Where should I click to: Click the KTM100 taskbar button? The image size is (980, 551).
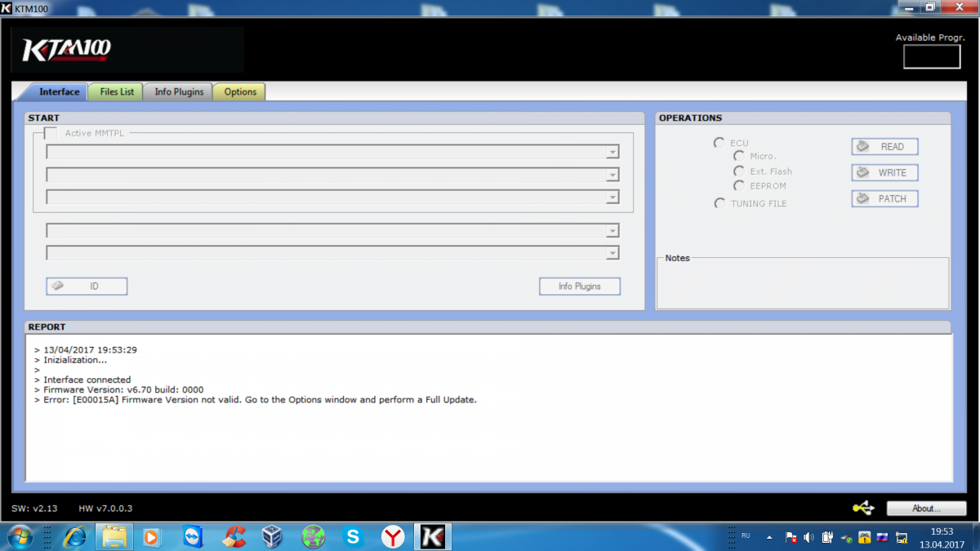tap(432, 536)
